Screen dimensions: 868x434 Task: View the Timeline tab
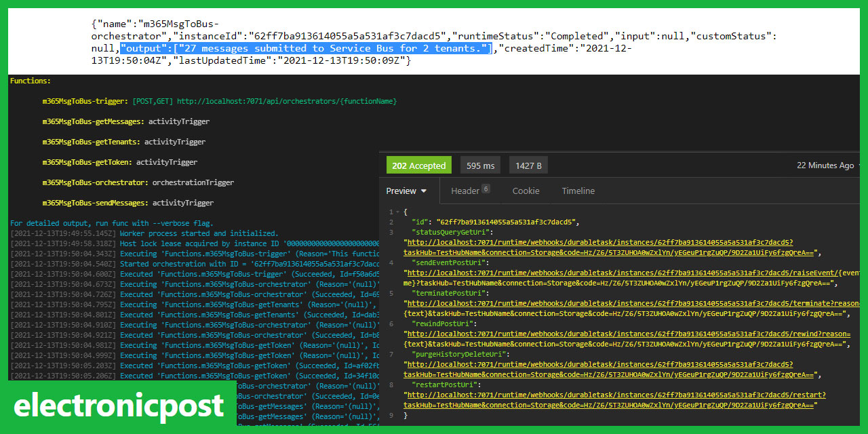(578, 191)
